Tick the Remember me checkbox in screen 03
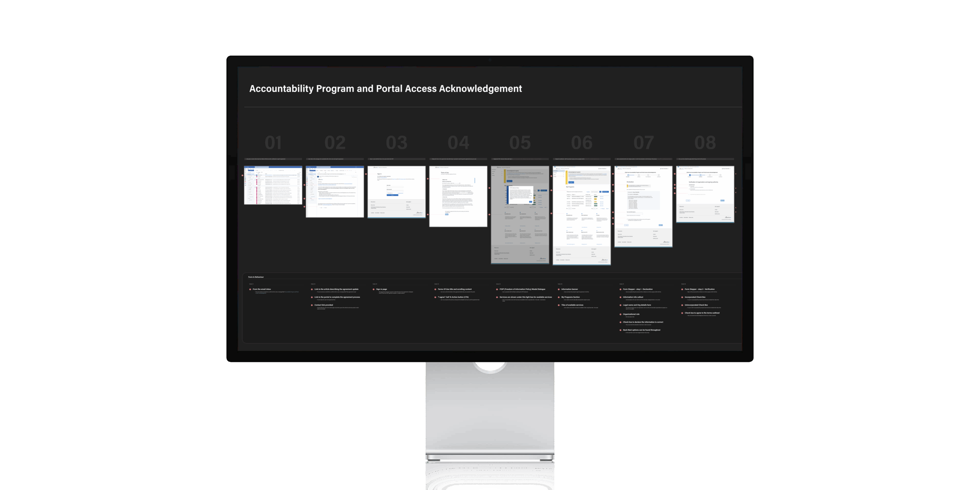Viewport: 980px width, 490px height. pos(387,193)
